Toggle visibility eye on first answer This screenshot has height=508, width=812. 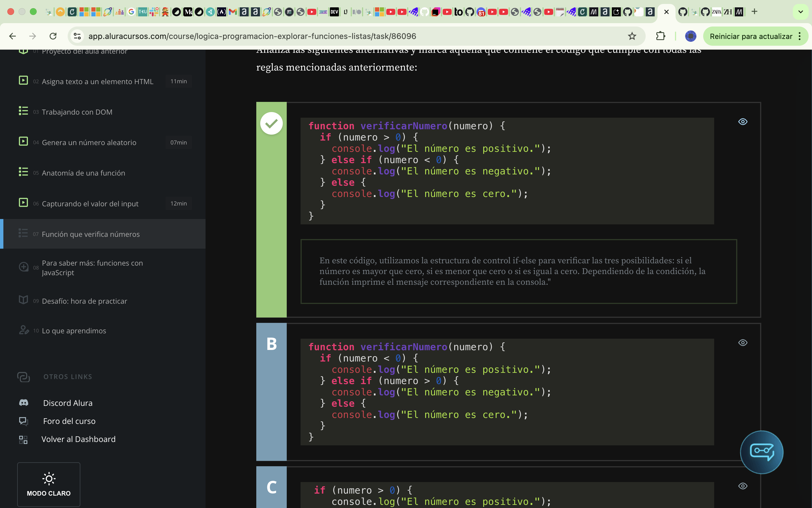coord(743,122)
